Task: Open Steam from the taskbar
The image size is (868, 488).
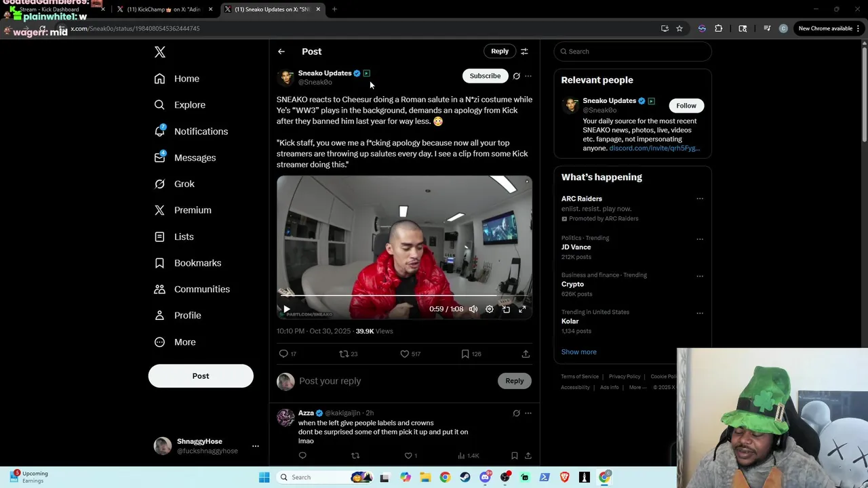Action: tap(465, 477)
